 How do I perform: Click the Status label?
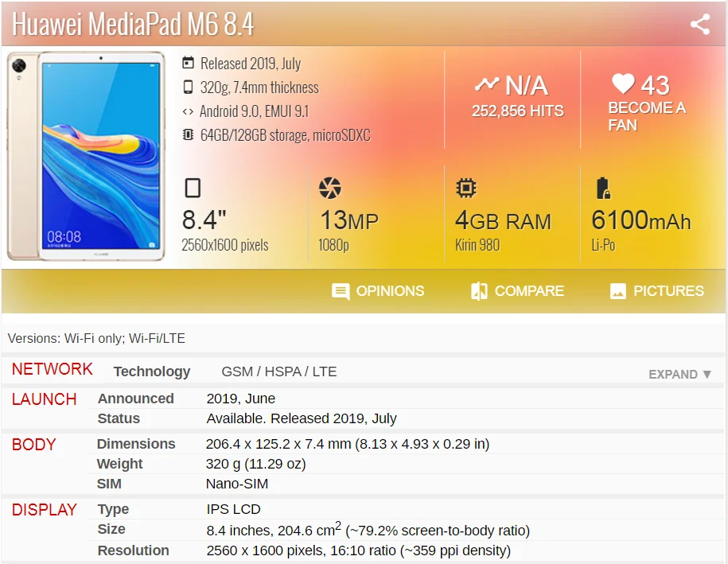(119, 418)
